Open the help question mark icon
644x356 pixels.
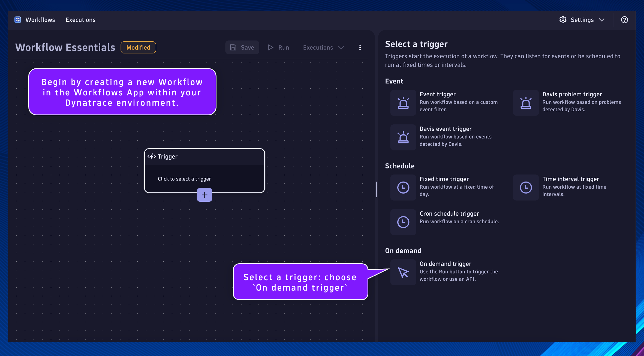point(624,20)
